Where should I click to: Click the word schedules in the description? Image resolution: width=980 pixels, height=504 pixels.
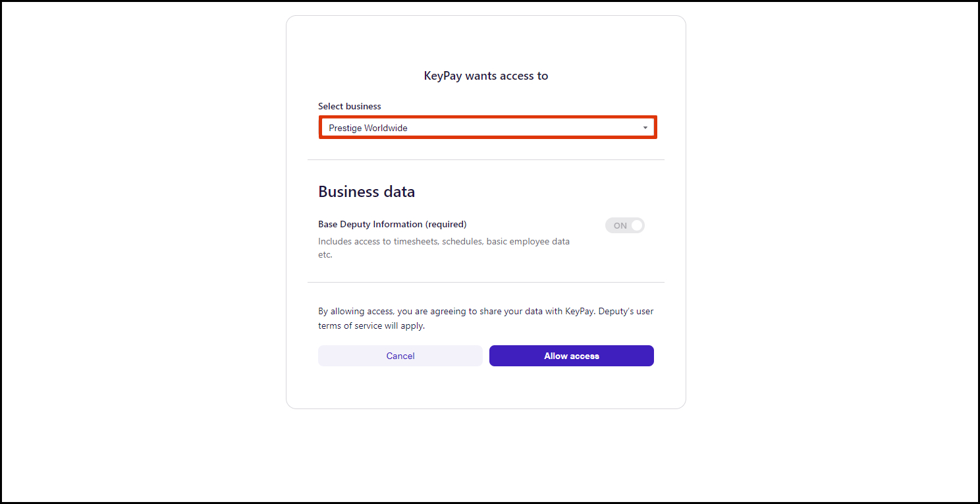click(462, 242)
